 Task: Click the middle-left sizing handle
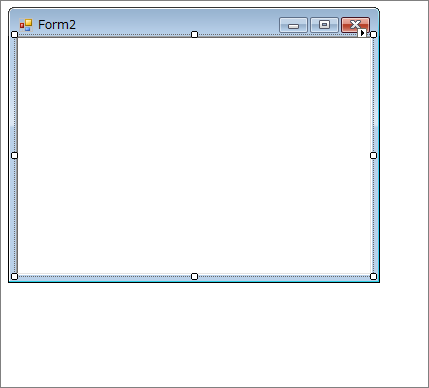tap(15, 155)
